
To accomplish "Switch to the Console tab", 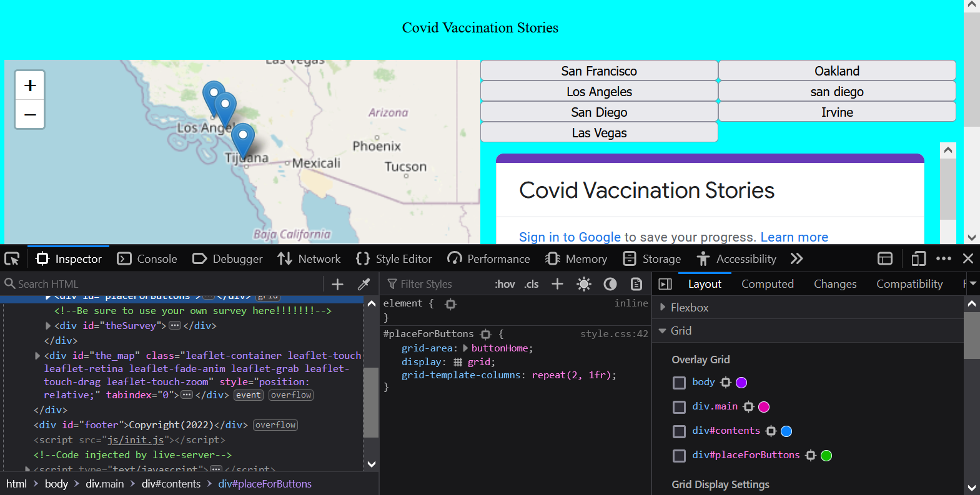I will (x=147, y=258).
